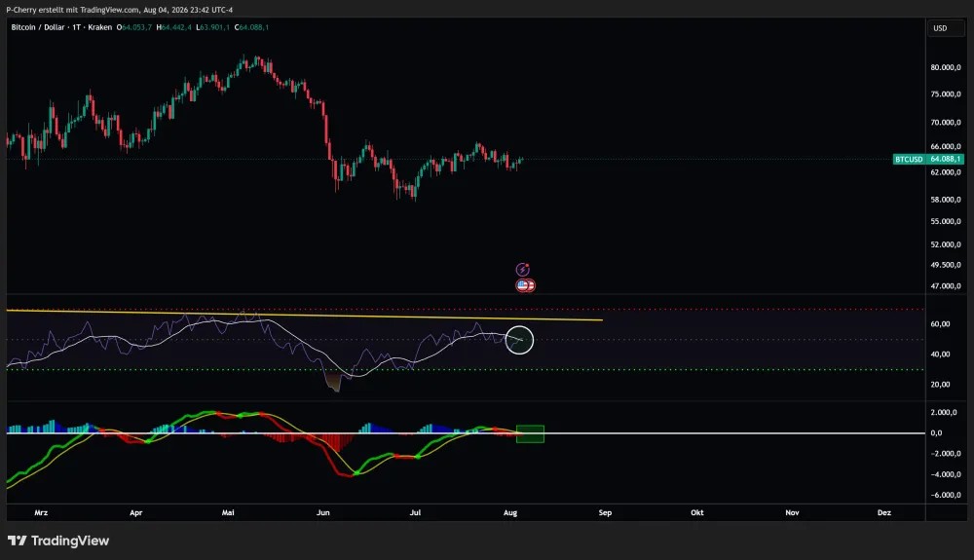Viewport: 974px width, 560px height.
Task: Click the Mai label on the time axis
Action: coord(228,513)
